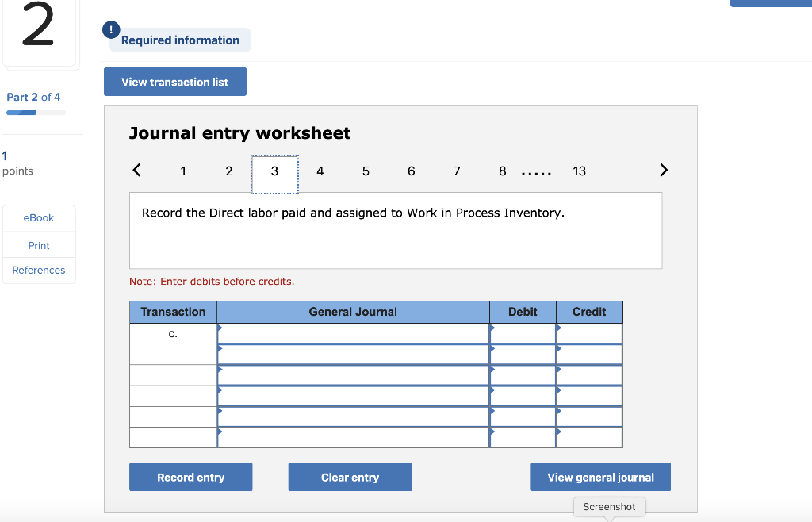Screen dimensions: 812x522
Task: Click the Part 2 of 4 progress bar
Action: pos(36,113)
